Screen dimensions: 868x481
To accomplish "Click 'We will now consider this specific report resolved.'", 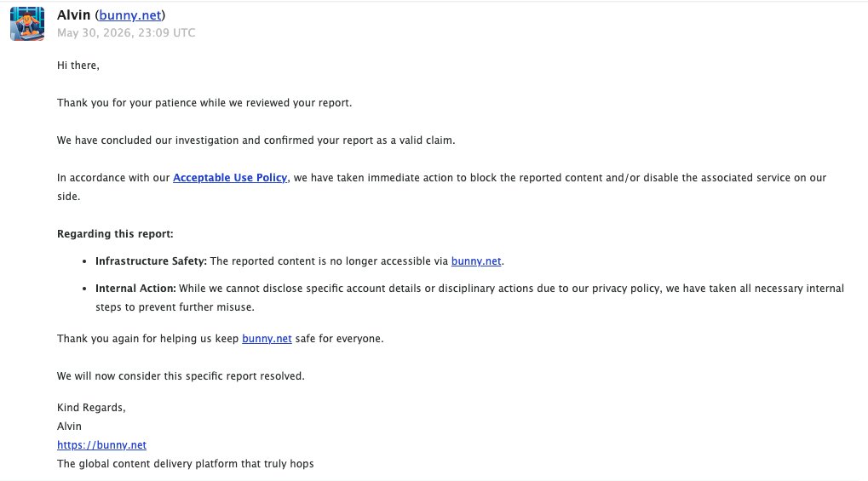I will tap(181, 376).
